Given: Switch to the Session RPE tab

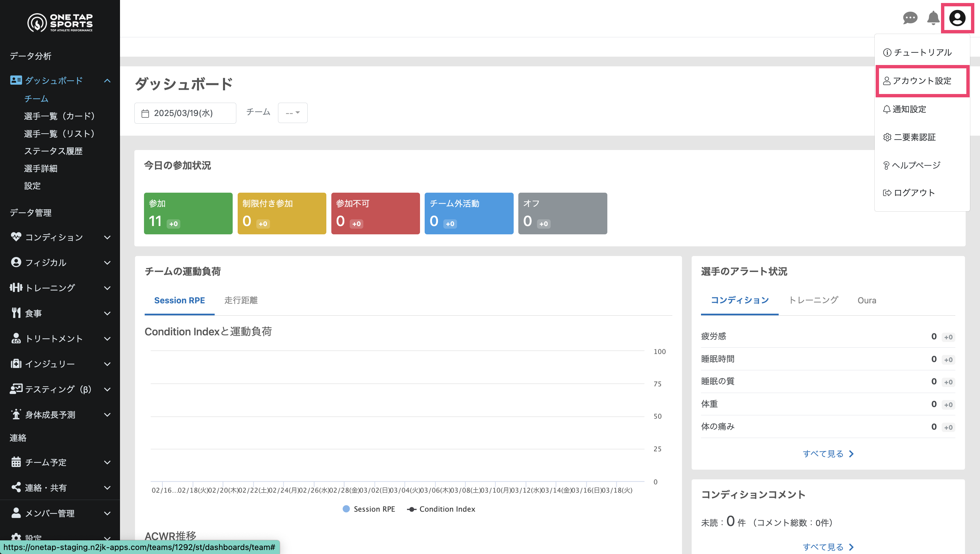Looking at the screenshot, I should [180, 301].
